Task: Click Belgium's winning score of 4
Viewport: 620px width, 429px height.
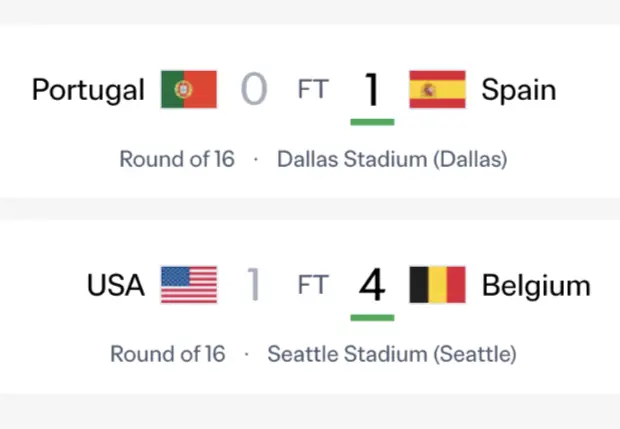Action: (x=372, y=285)
